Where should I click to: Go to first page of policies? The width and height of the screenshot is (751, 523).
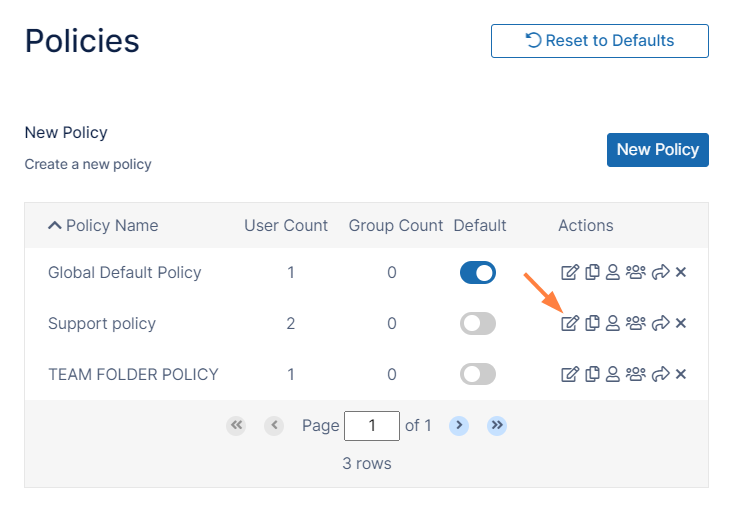pos(236,425)
